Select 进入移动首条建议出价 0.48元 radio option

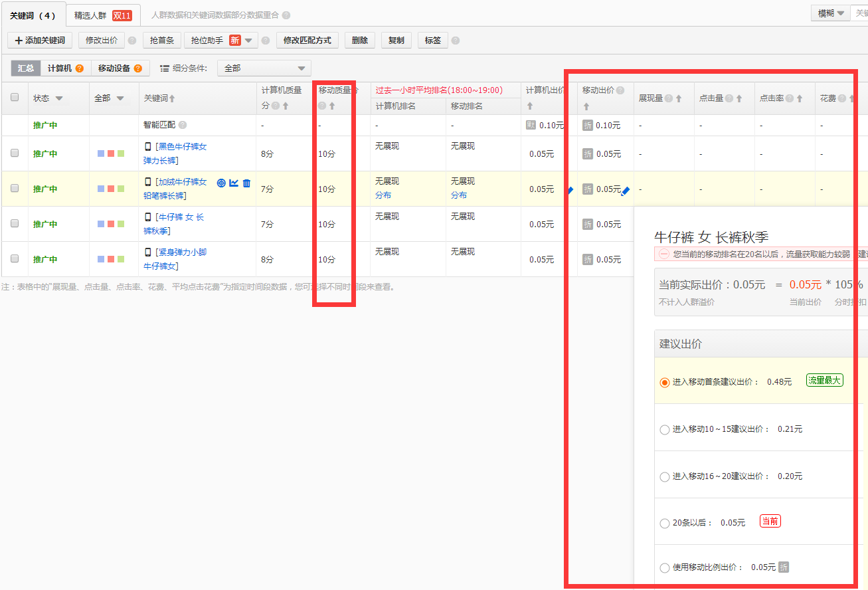[664, 382]
